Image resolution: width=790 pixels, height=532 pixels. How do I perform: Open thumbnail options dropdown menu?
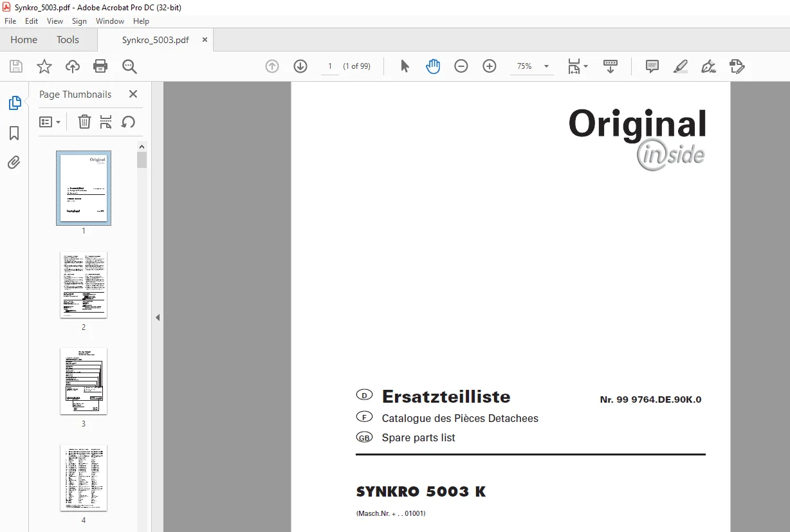pyautogui.click(x=50, y=122)
